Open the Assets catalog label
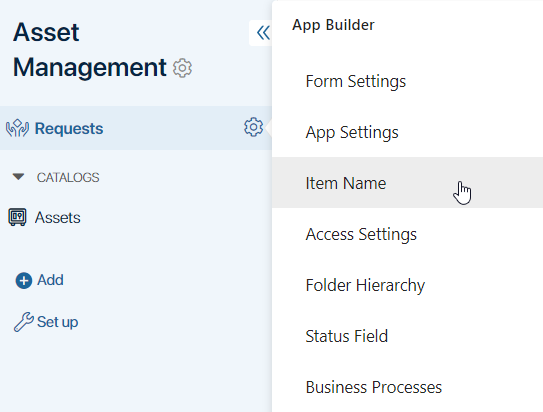Screen dimensions: 543x412 [57, 218]
